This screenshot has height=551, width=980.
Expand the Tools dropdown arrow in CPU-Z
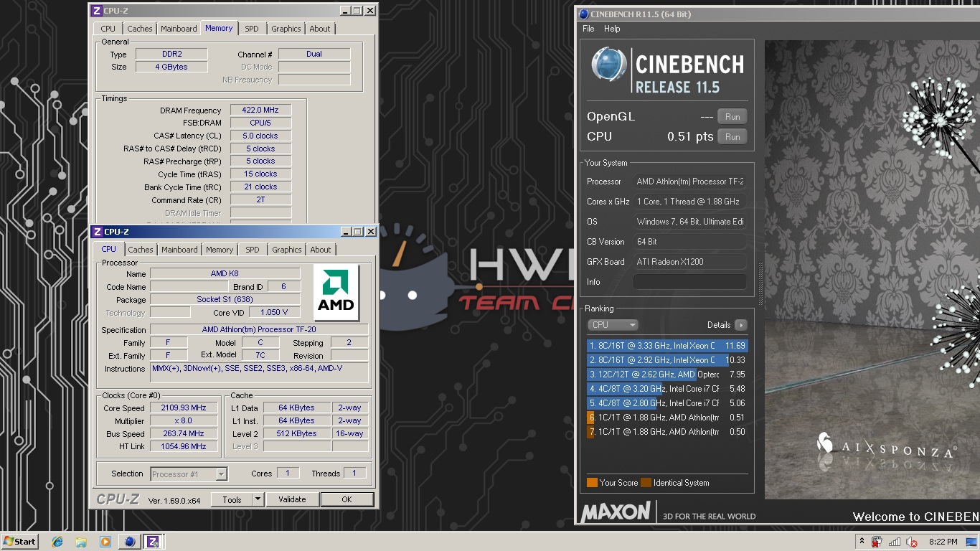(258, 499)
